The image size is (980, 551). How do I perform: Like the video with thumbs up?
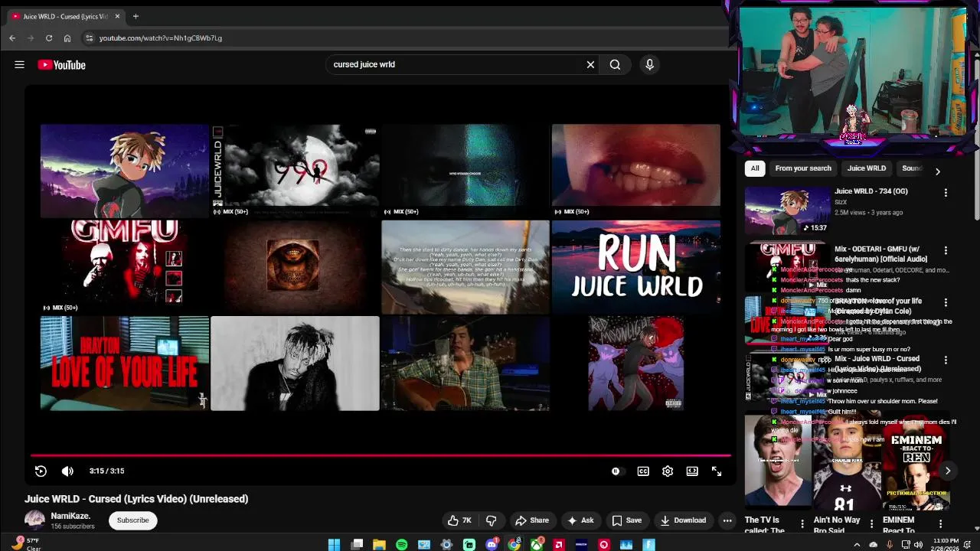click(459, 520)
